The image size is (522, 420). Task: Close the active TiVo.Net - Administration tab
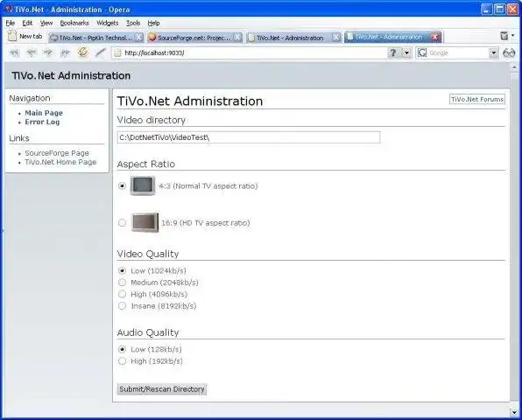tap(434, 37)
